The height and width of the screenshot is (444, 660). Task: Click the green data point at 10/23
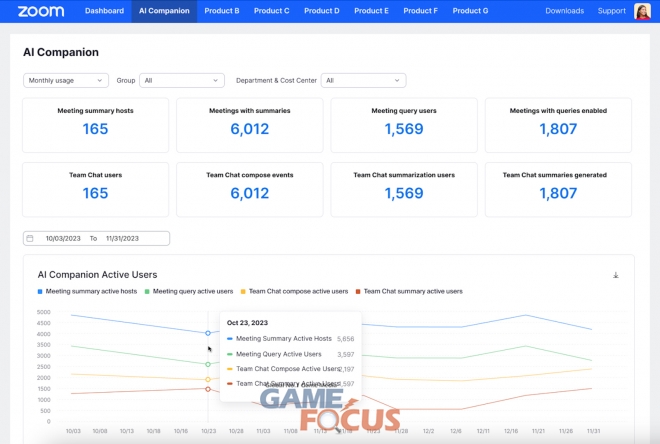click(x=208, y=364)
